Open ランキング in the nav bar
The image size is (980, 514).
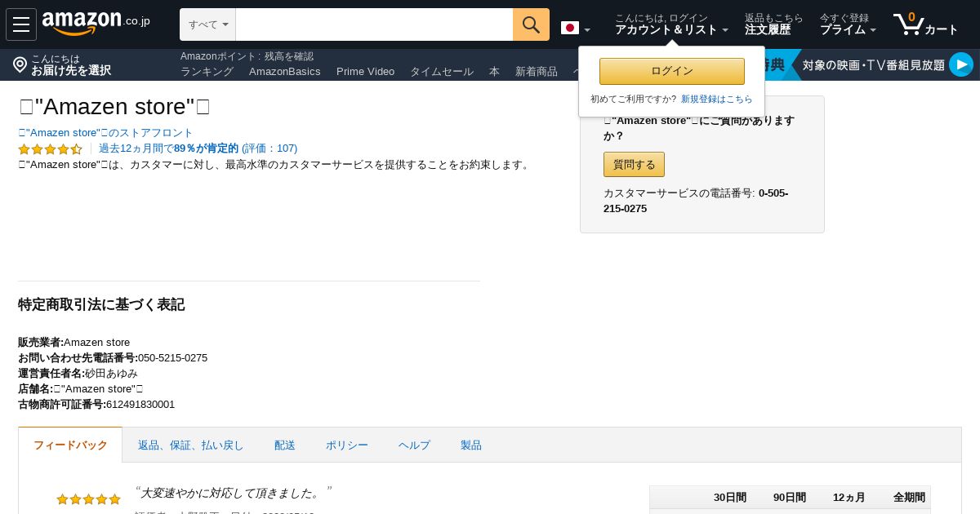coord(207,71)
